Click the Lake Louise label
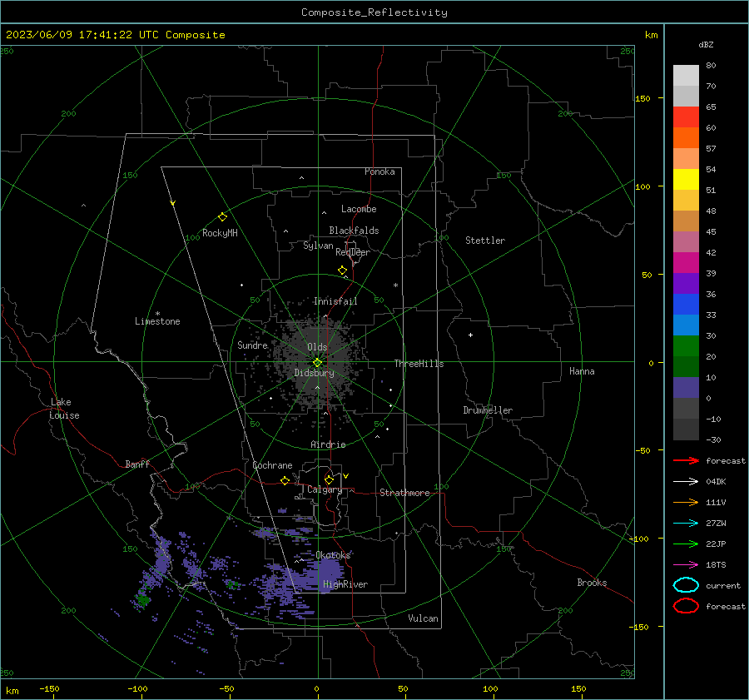 [64, 409]
